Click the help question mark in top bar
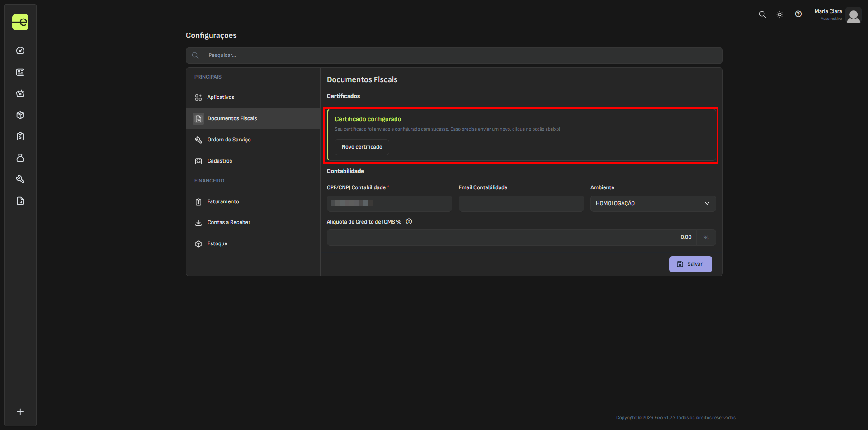 (x=798, y=14)
